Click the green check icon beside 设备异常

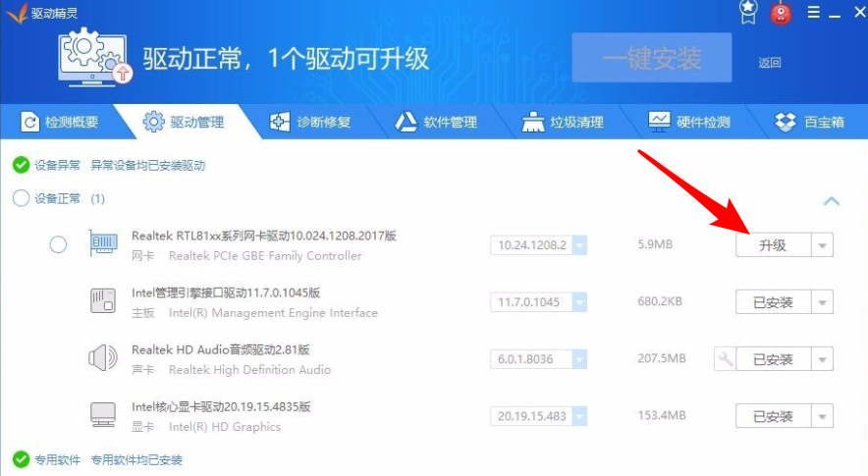(x=21, y=165)
